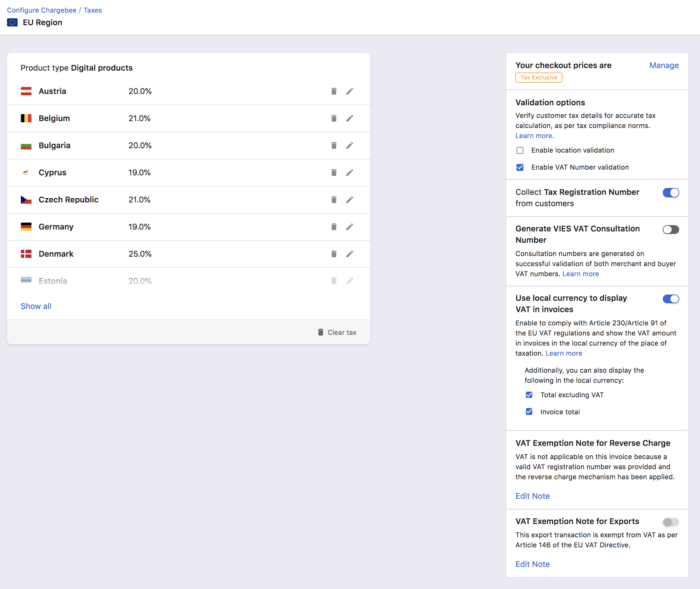Show all tax countries

pyautogui.click(x=36, y=306)
